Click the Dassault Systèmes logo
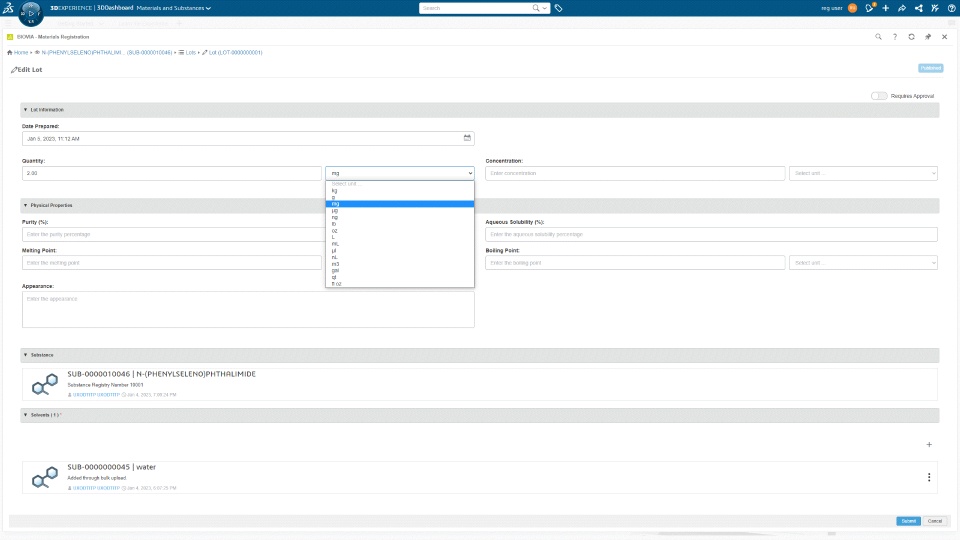This screenshot has height=540, width=960. [x=8, y=8]
